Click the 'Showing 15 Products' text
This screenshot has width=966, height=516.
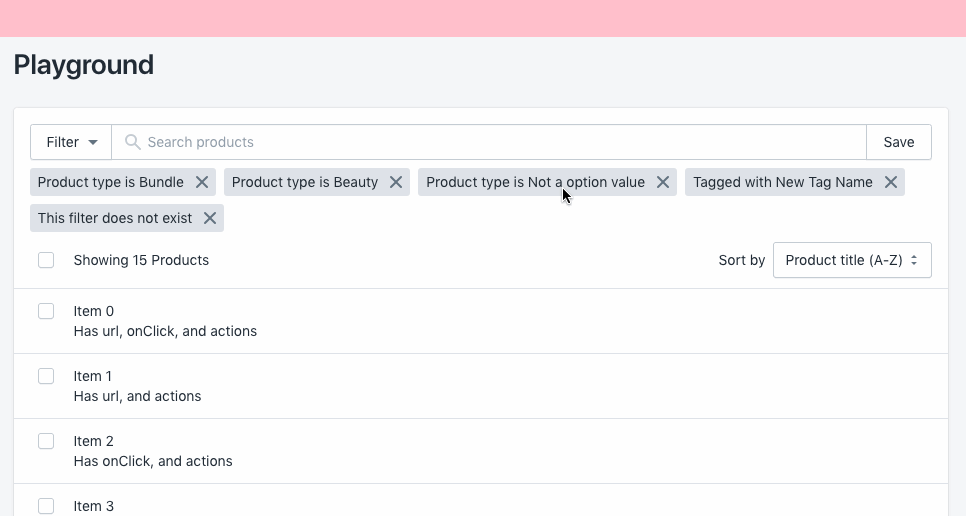click(x=141, y=260)
